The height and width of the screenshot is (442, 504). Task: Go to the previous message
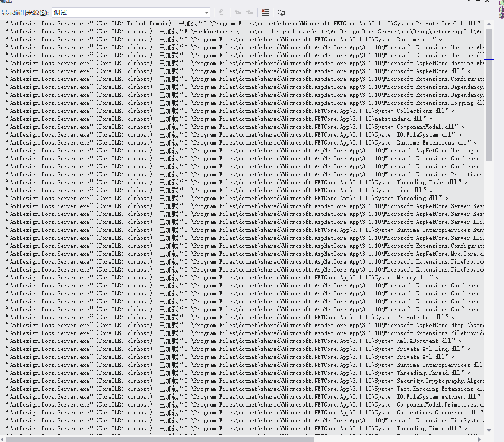238,12
